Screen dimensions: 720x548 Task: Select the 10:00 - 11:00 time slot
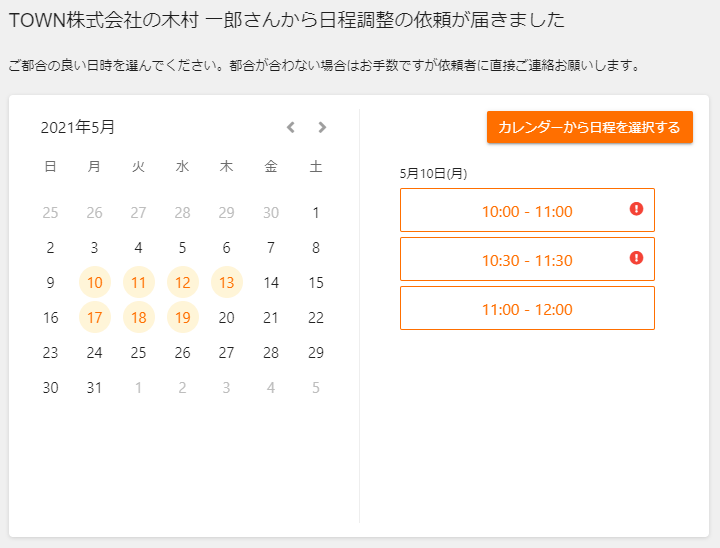526,211
